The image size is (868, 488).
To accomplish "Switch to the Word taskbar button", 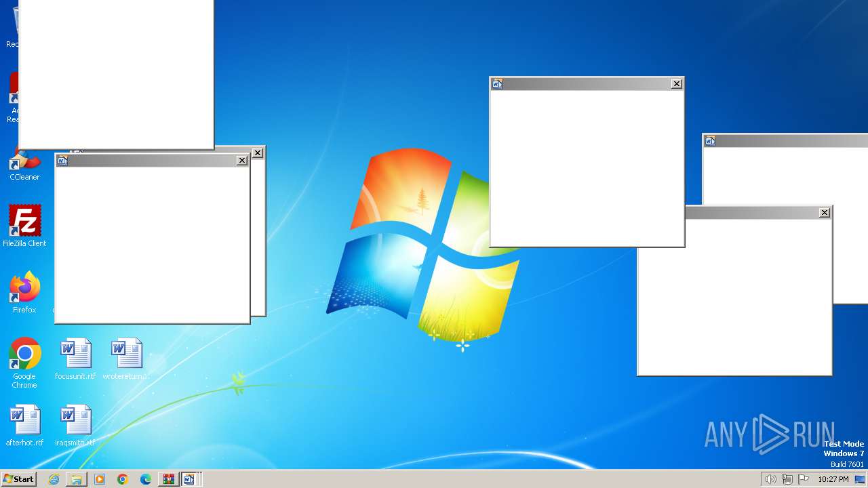I will (190, 479).
